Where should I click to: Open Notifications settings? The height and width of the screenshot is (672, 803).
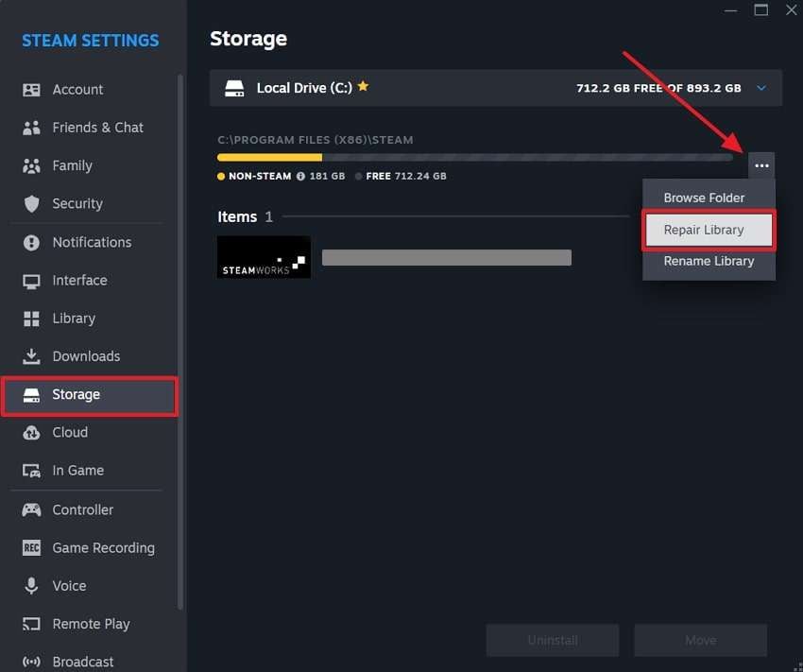[90, 242]
